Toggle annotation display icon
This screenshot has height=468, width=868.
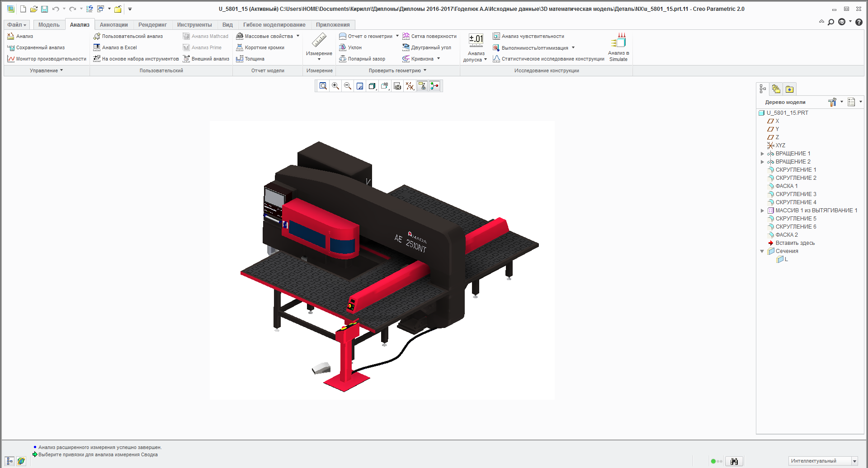[x=422, y=86]
